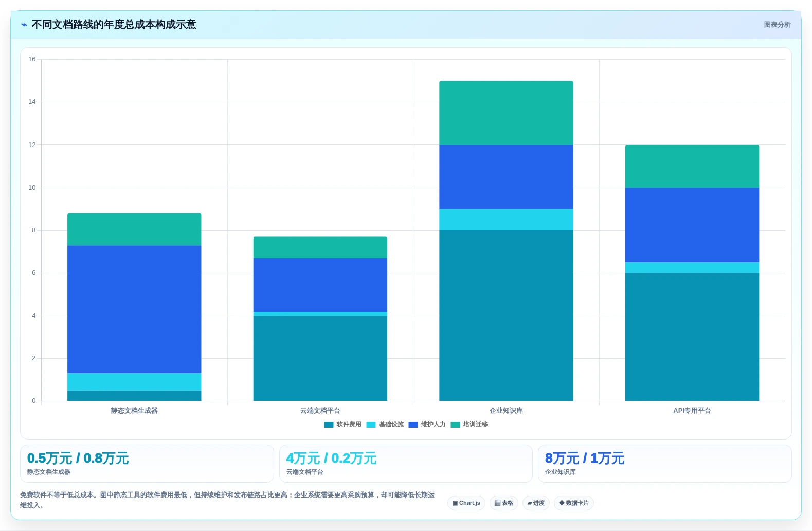Click the 维护人力 blue legend color box
The image size is (812, 531).
coord(413,424)
